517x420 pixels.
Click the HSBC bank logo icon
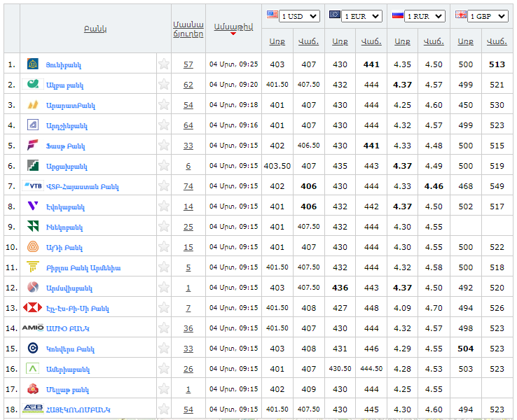[33, 308]
